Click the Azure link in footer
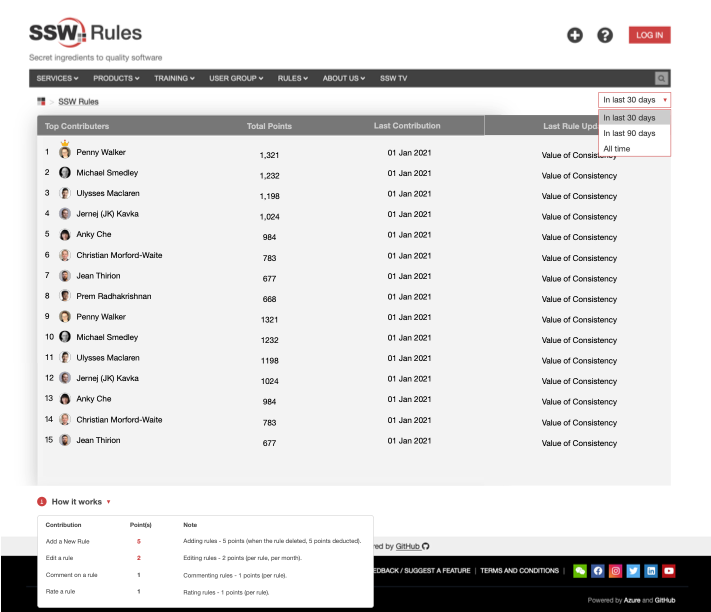The height and width of the screenshot is (612, 711). [632, 600]
